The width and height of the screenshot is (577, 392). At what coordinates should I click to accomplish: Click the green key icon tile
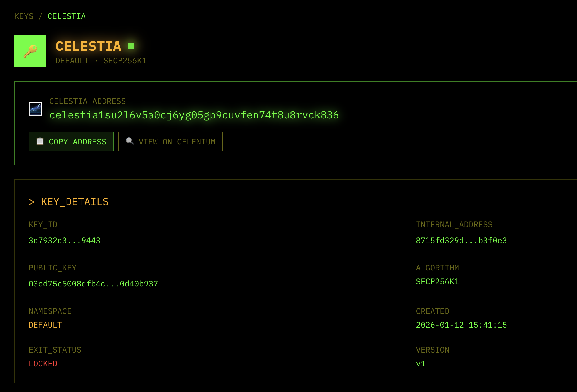(30, 51)
